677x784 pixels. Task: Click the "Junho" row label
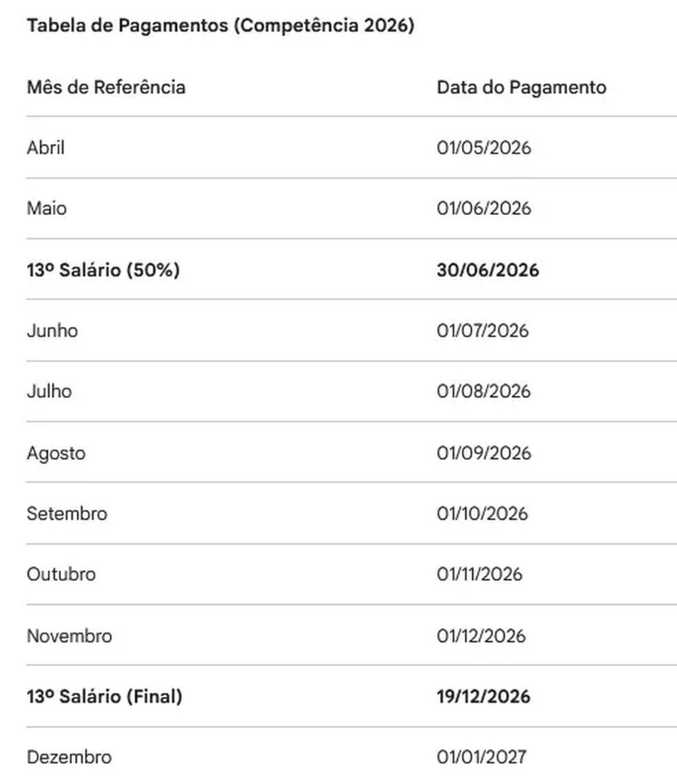click(52, 331)
